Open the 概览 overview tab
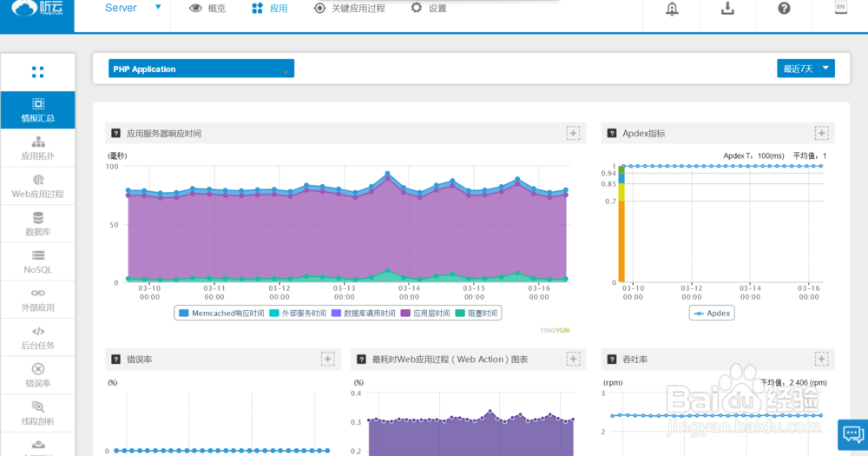The height and width of the screenshot is (456, 868). click(x=207, y=9)
